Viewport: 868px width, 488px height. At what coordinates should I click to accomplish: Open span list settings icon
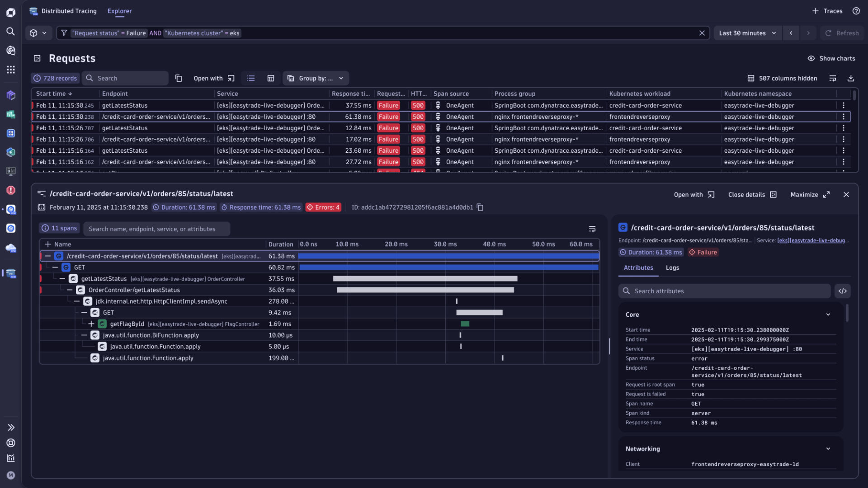[x=592, y=229]
